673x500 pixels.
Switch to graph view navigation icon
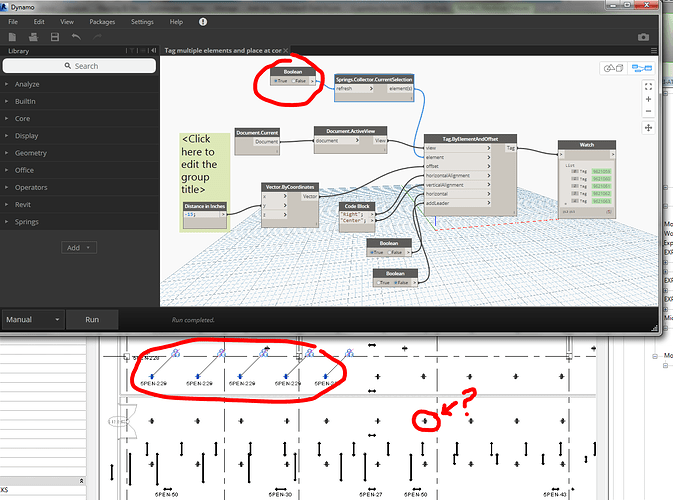642,68
